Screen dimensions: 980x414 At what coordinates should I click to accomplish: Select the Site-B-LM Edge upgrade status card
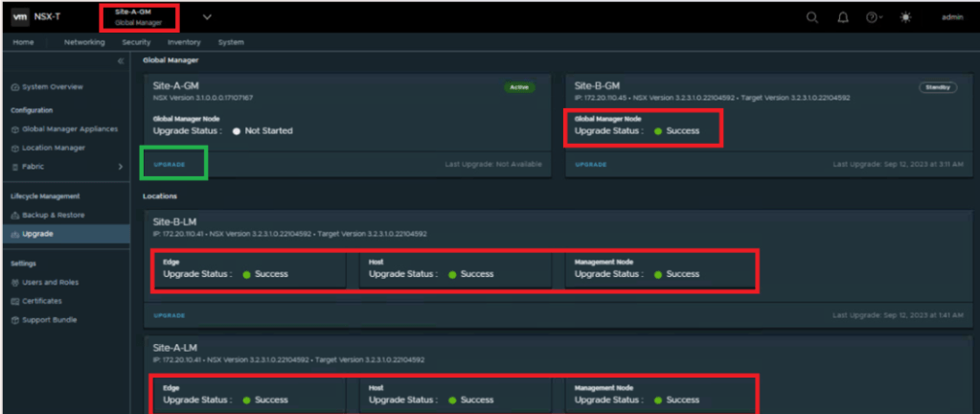(248, 268)
